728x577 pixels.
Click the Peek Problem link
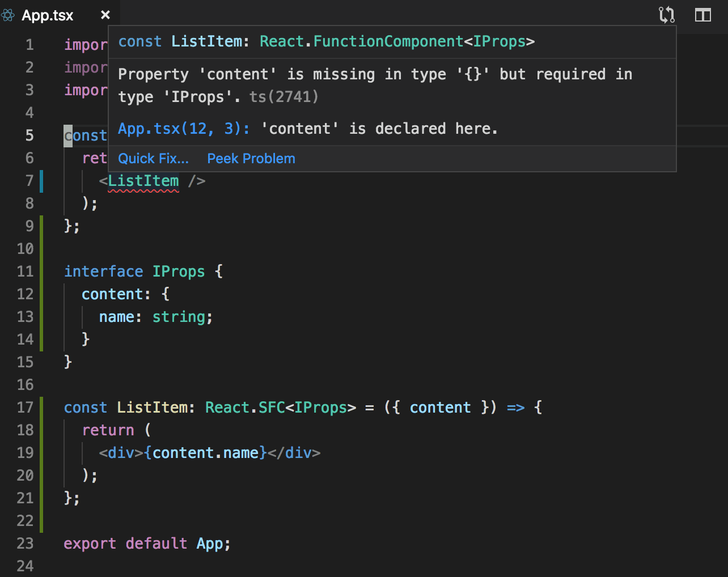coord(251,159)
